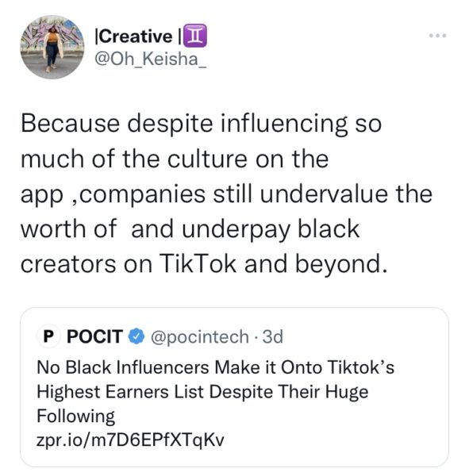The width and height of the screenshot is (469, 476).
Task: Click the line "worth of and underpay black"
Action: coord(190,229)
